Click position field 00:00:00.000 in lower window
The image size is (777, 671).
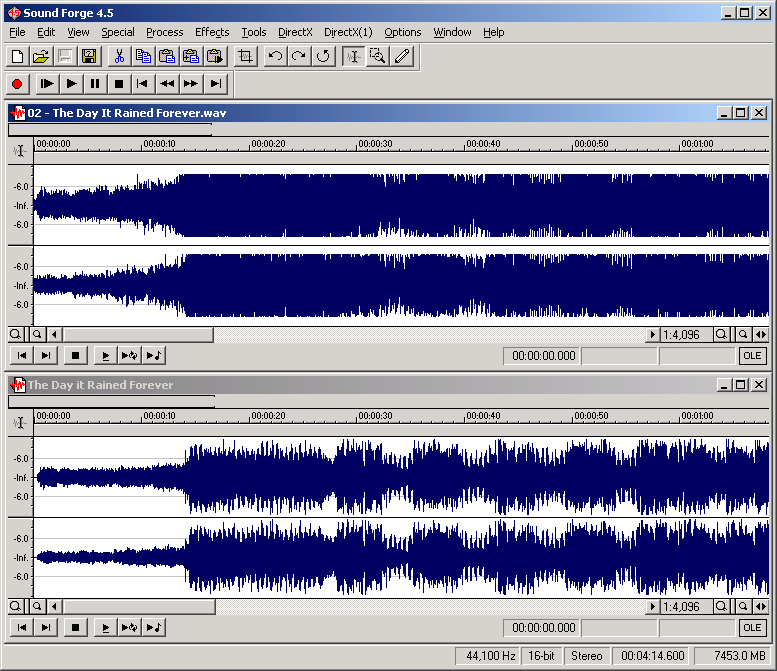pos(544,628)
